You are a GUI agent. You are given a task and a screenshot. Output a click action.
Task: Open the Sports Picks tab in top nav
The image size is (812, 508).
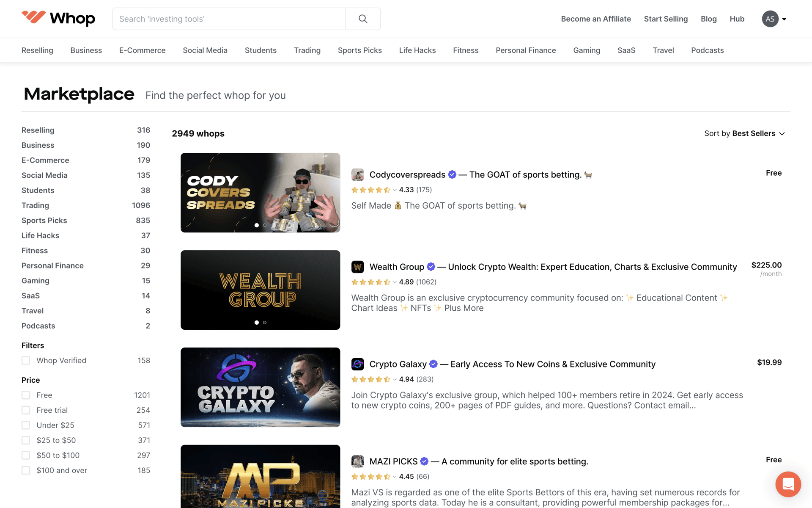[x=359, y=50]
